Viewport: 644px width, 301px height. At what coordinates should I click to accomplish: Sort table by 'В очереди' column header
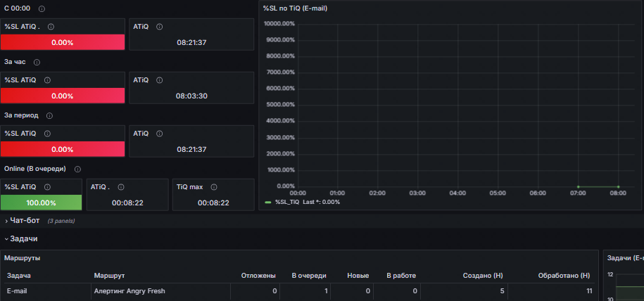click(x=310, y=275)
